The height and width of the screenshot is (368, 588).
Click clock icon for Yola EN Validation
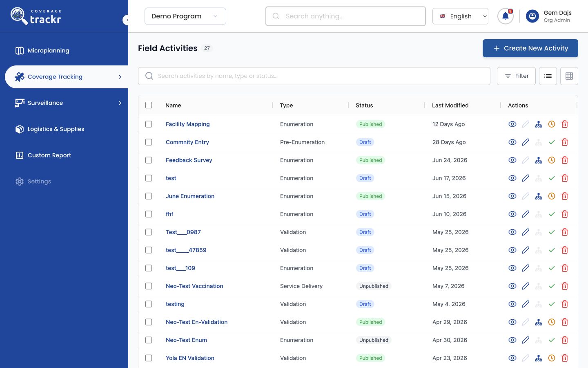pos(552,358)
